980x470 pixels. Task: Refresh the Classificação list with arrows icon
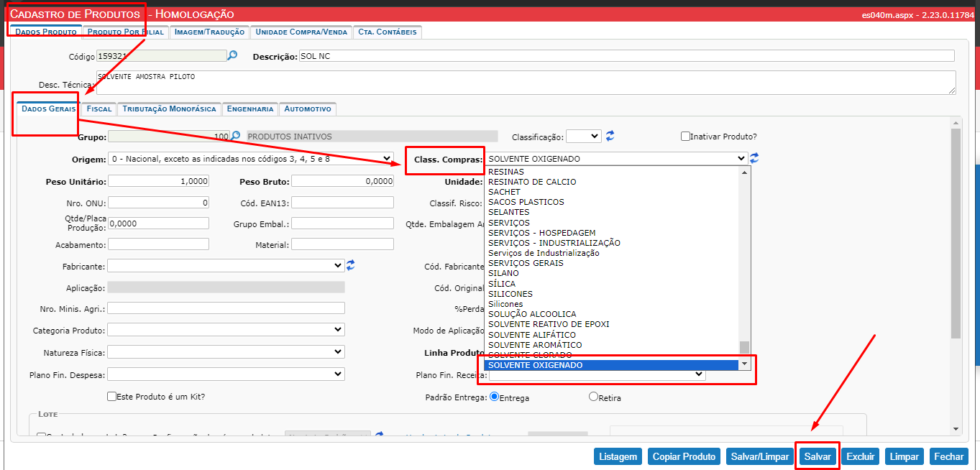pyautogui.click(x=610, y=136)
